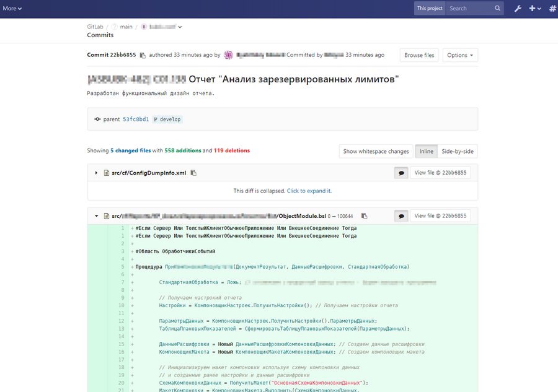
Task: Open the admin area wrench icon
Action: 518,9
